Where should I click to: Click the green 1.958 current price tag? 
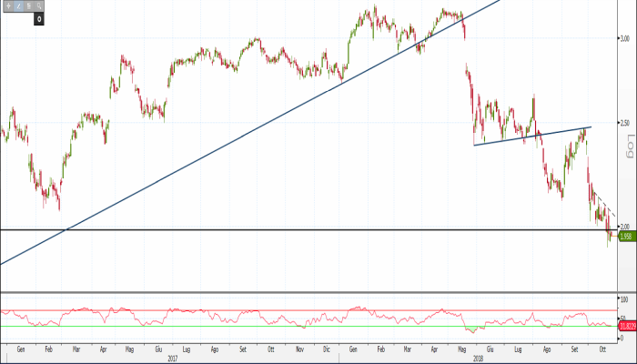626,237
